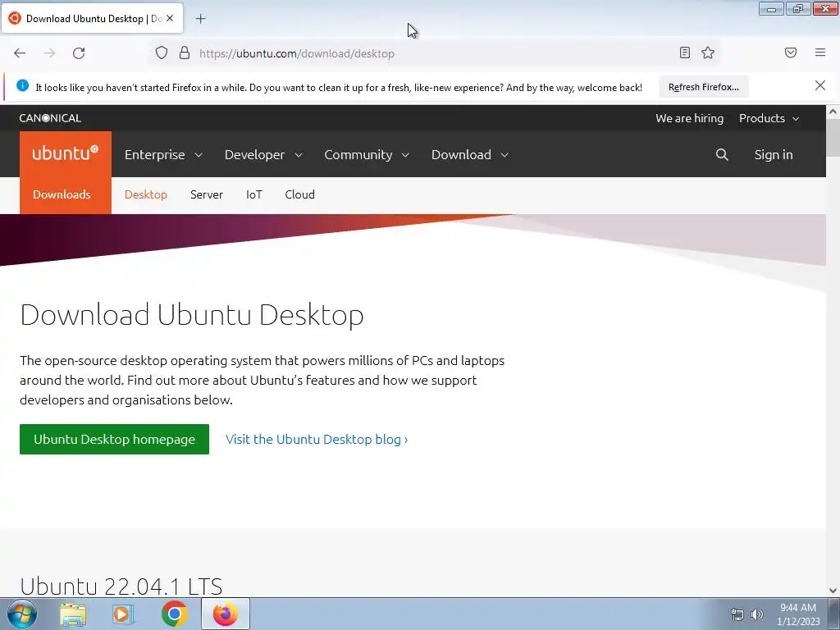Open the volume control in system tray
The width and height of the screenshot is (840, 630).
pyautogui.click(x=756, y=614)
